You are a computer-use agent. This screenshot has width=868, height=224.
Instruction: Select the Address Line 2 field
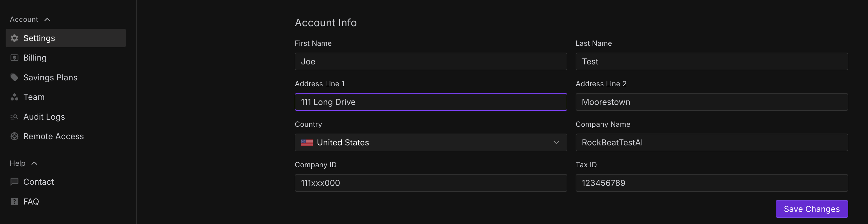pos(711,102)
